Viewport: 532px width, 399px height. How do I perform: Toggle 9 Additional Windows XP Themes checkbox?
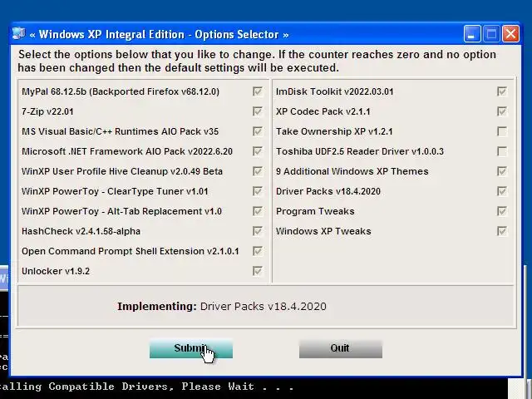(x=502, y=171)
